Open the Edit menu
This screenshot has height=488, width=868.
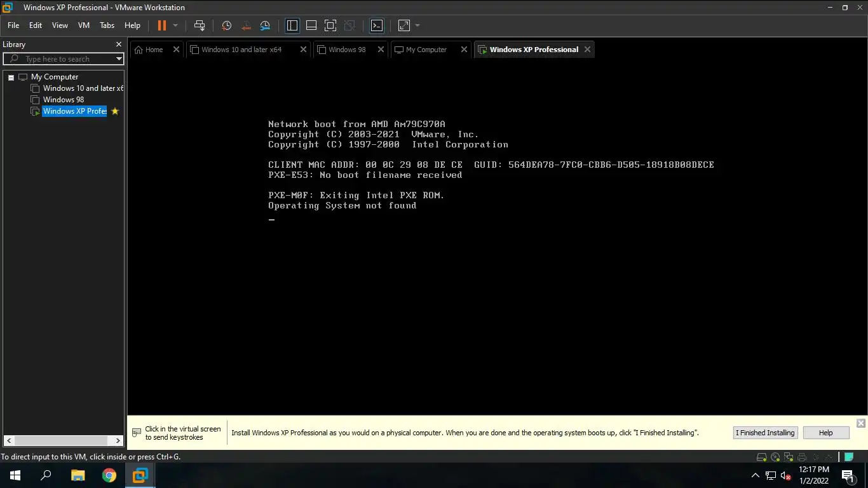(36, 25)
